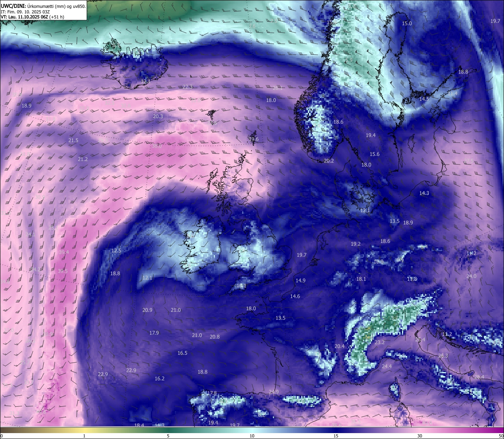Click the map value 21.2 in the western Atlantic
The width and height of the screenshot is (504, 439).
click(83, 159)
